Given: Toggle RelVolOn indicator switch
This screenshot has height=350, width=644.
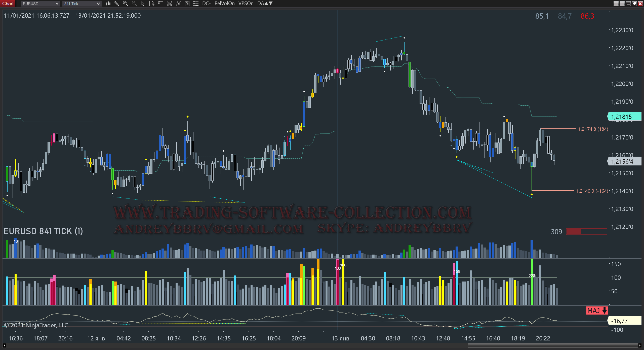Looking at the screenshot, I should coord(224,4).
